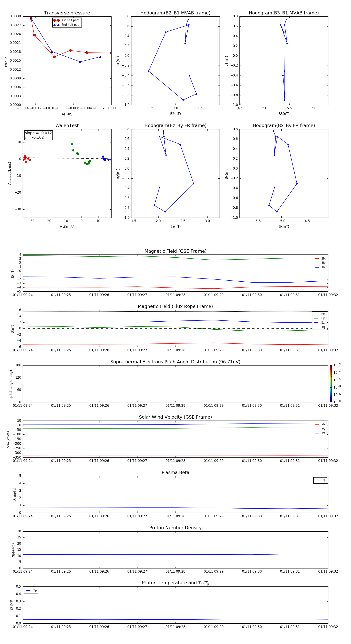Click the 10^-26 colorbar tick label
The image size is (351, 644).
(x=337, y=365)
